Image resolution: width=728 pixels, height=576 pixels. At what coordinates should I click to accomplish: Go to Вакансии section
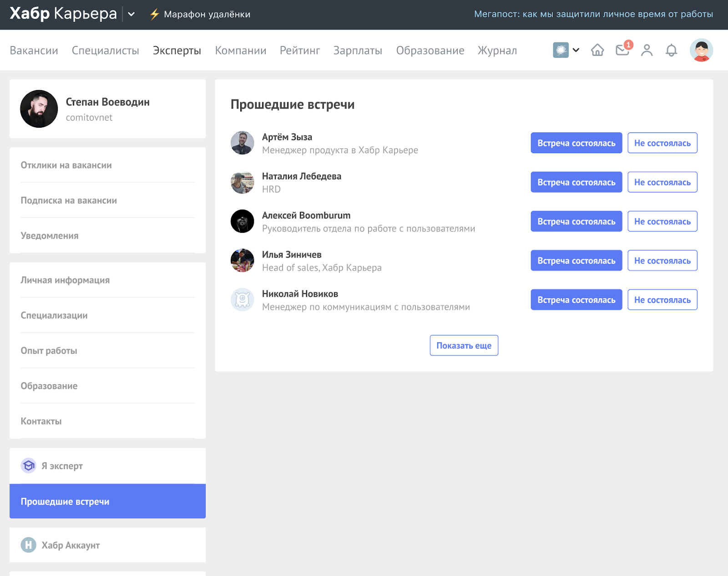(34, 50)
